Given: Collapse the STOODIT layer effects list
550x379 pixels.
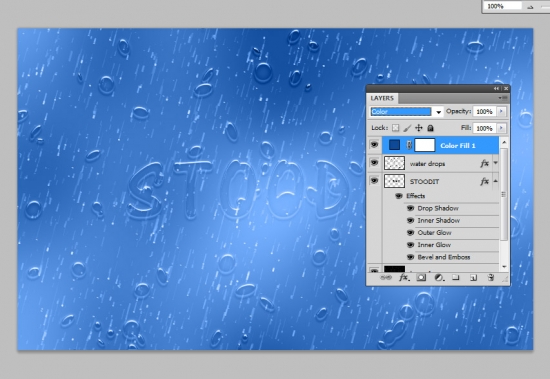Looking at the screenshot, I should pos(496,181).
